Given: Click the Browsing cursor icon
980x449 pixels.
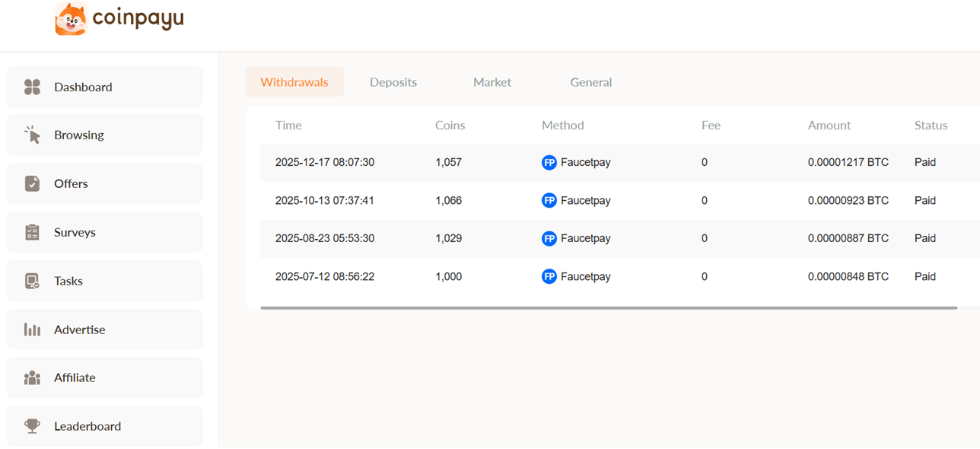Looking at the screenshot, I should click(32, 135).
